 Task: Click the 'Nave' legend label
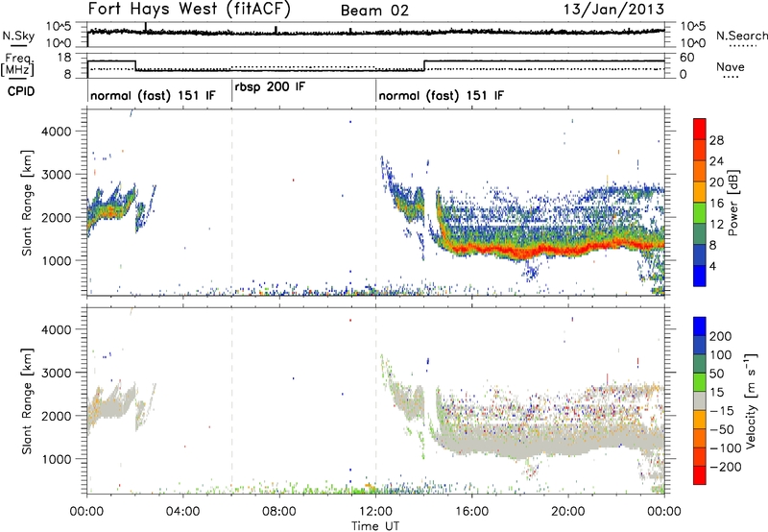pyautogui.click(x=731, y=66)
